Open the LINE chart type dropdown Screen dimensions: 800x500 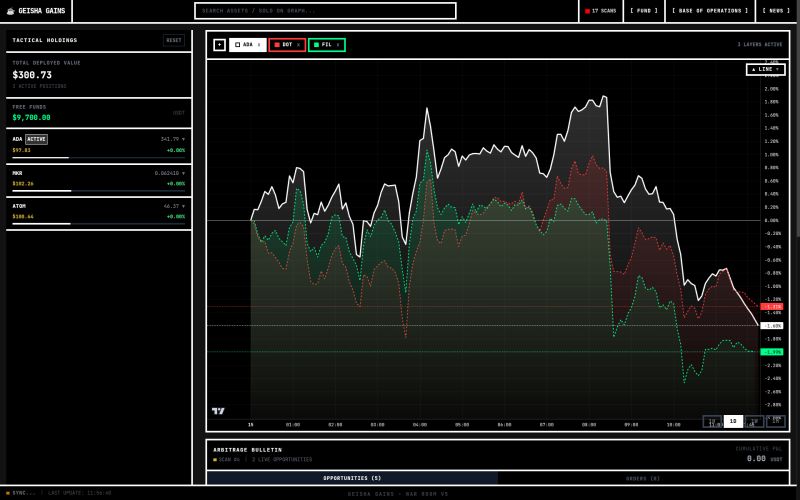765,69
